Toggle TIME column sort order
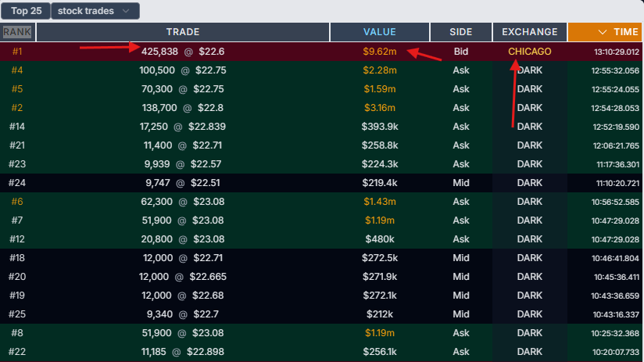 coord(605,32)
